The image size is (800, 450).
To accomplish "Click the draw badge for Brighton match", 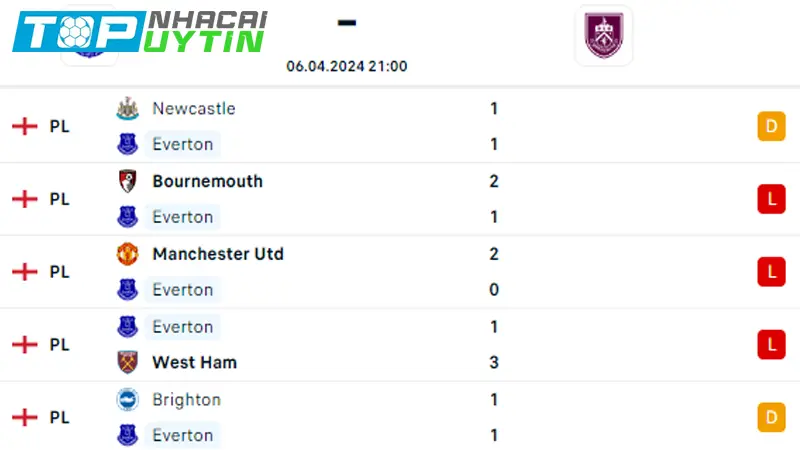I will point(771,417).
